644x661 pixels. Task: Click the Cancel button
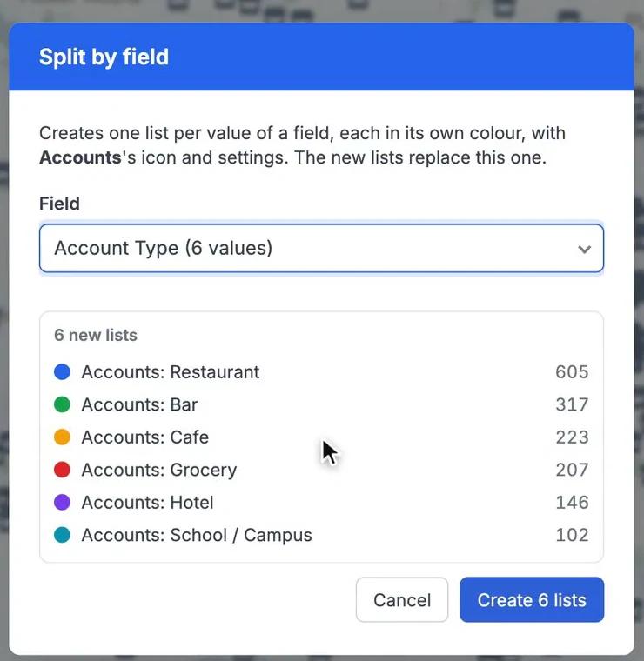click(x=402, y=599)
